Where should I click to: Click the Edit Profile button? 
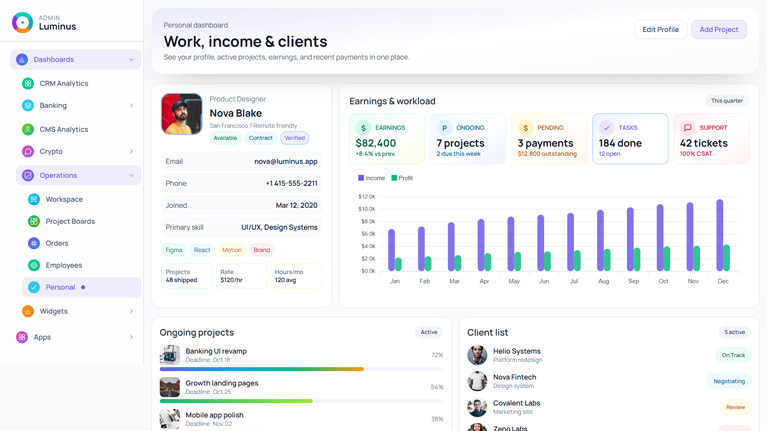click(x=660, y=30)
